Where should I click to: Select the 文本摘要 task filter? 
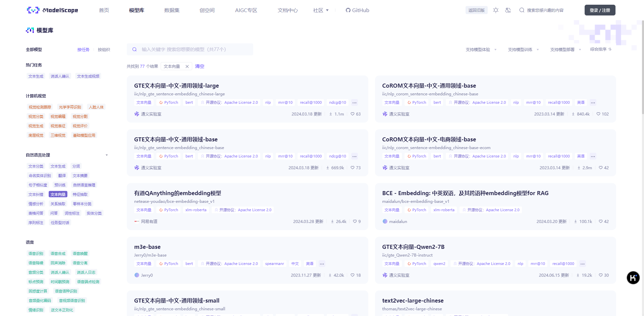pos(80,176)
